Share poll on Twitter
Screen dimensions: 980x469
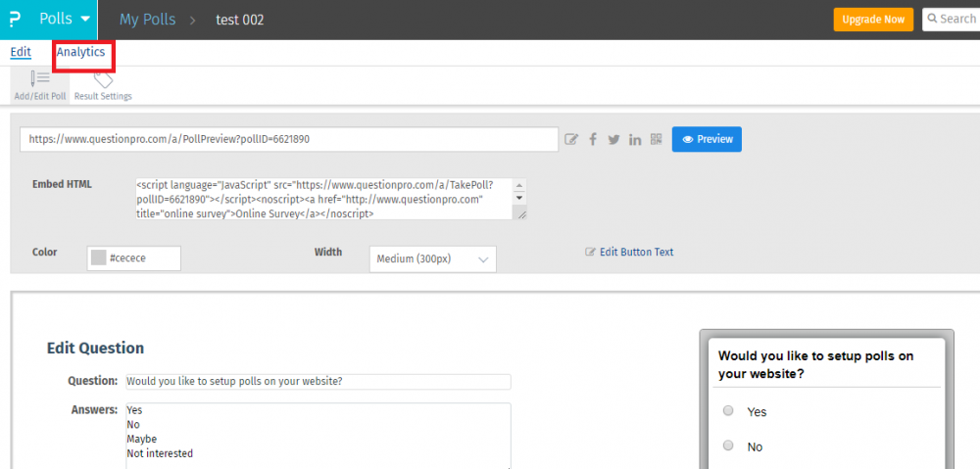(613, 140)
